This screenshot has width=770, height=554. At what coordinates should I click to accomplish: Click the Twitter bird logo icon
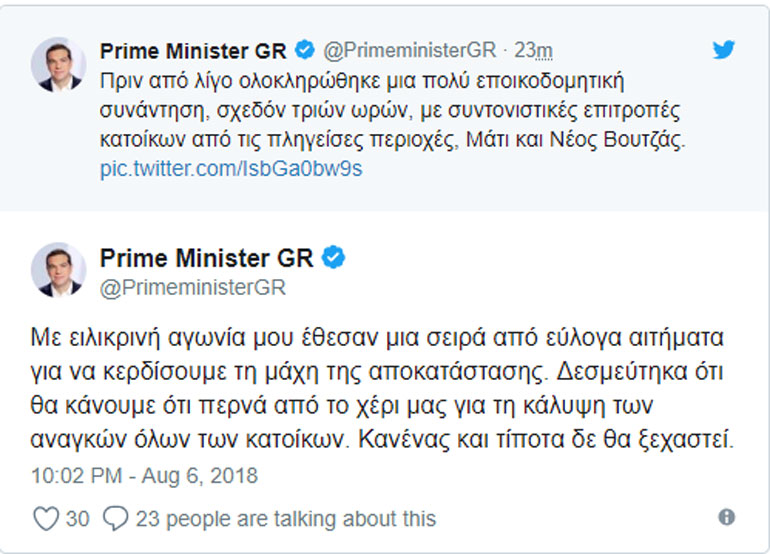(723, 49)
